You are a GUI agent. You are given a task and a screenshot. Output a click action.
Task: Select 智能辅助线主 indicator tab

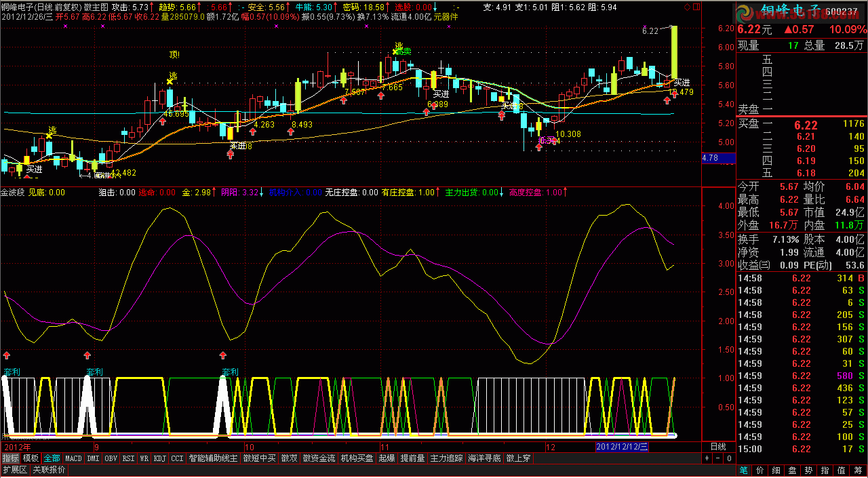tap(214, 458)
